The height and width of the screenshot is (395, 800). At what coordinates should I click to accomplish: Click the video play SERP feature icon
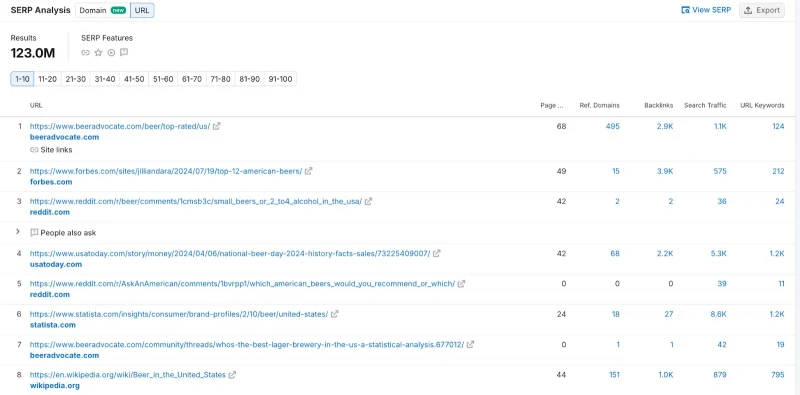pyautogui.click(x=111, y=53)
